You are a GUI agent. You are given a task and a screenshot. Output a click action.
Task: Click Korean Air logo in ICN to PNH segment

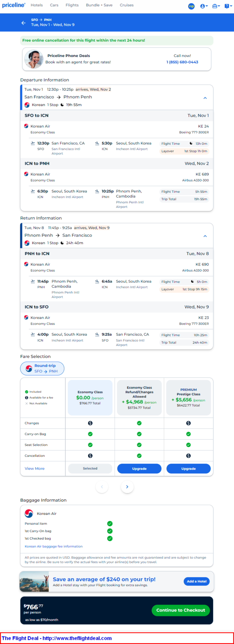coord(26,174)
